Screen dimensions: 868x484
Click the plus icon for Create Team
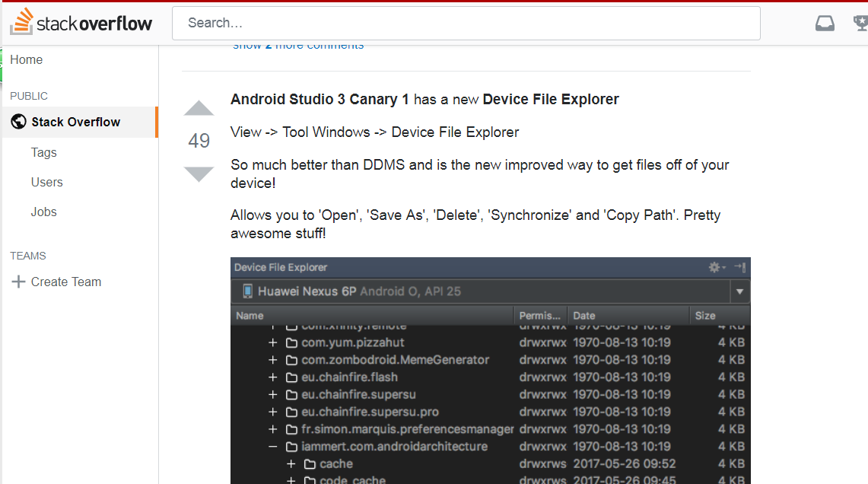(18, 282)
